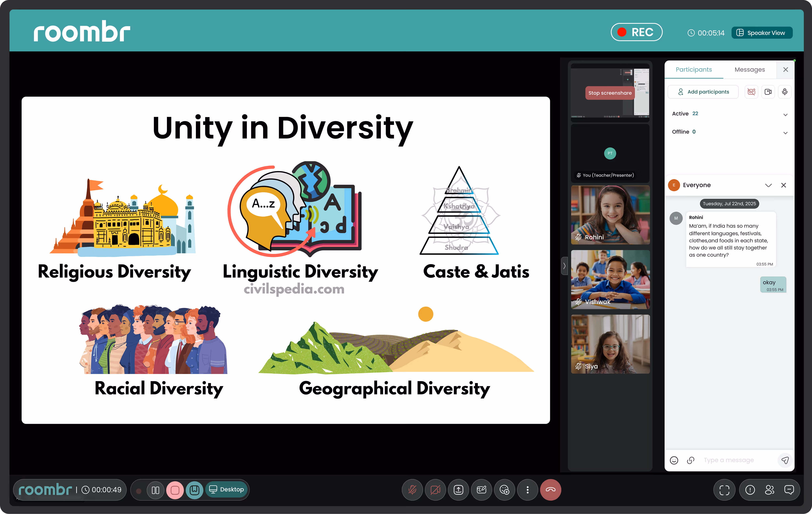Stop recording with pink square button
Screen dimensions: 812x514
coord(175,490)
